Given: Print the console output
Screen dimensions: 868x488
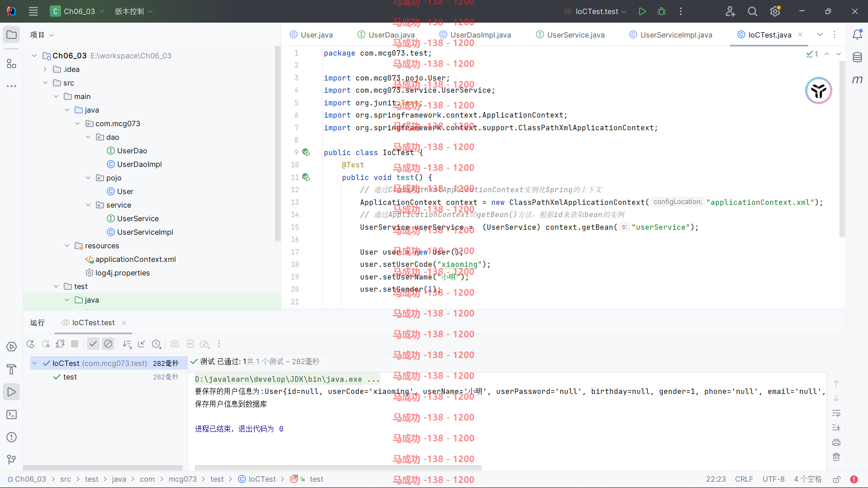Looking at the screenshot, I should click(x=836, y=442).
